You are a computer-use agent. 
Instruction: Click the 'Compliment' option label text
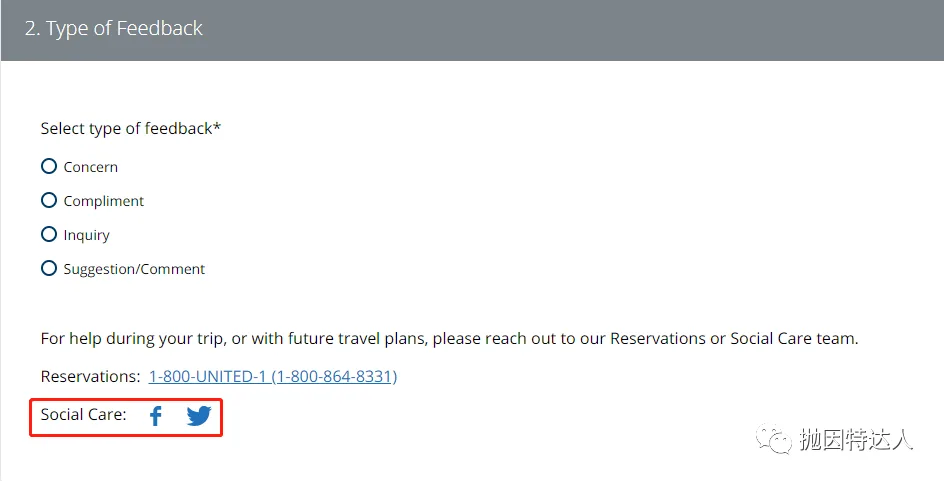click(104, 201)
